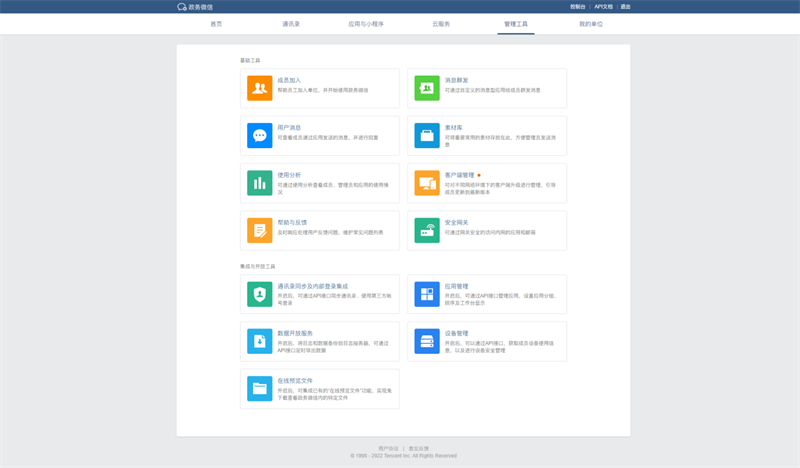
Task: Open the green 消息群发 icon
Action: [427, 89]
